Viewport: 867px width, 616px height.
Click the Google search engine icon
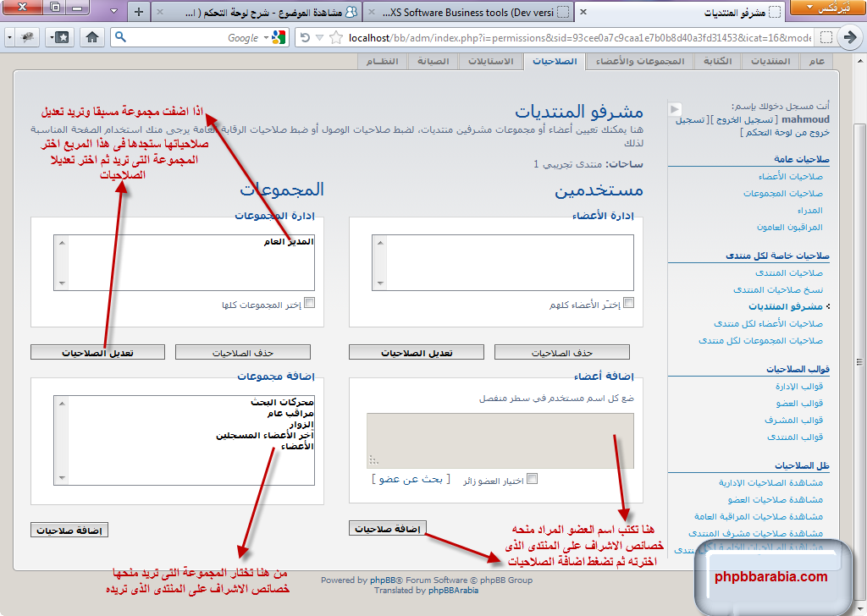279,37
